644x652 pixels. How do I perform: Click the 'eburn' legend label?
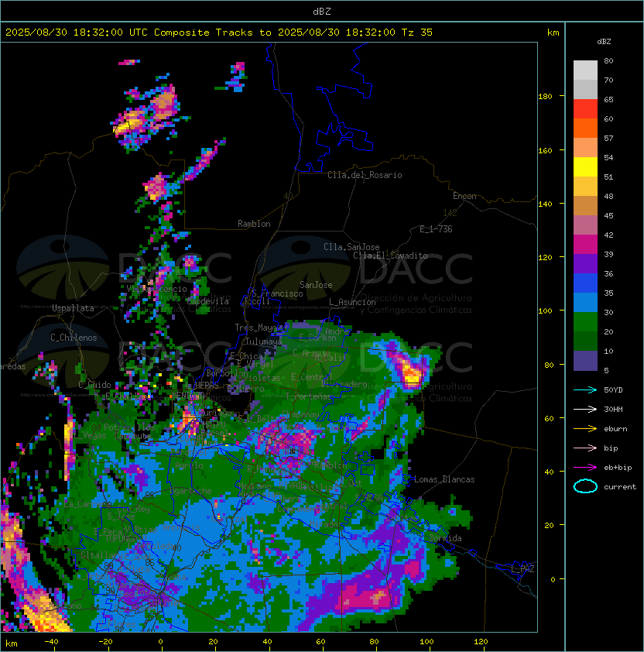point(615,429)
